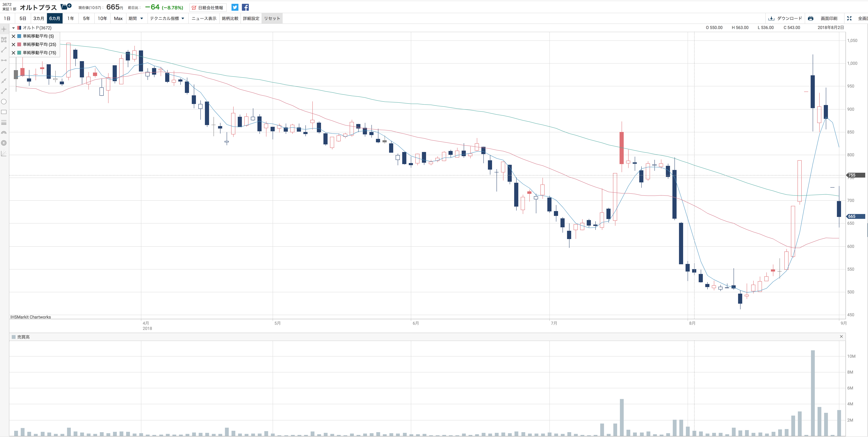The width and height of the screenshot is (868, 437).
Task: Open the テクニカル指標 dropdown
Action: point(167,18)
